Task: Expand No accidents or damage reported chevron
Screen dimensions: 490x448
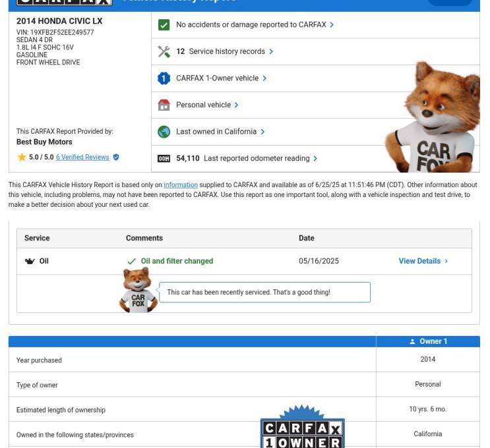Action: click(332, 24)
